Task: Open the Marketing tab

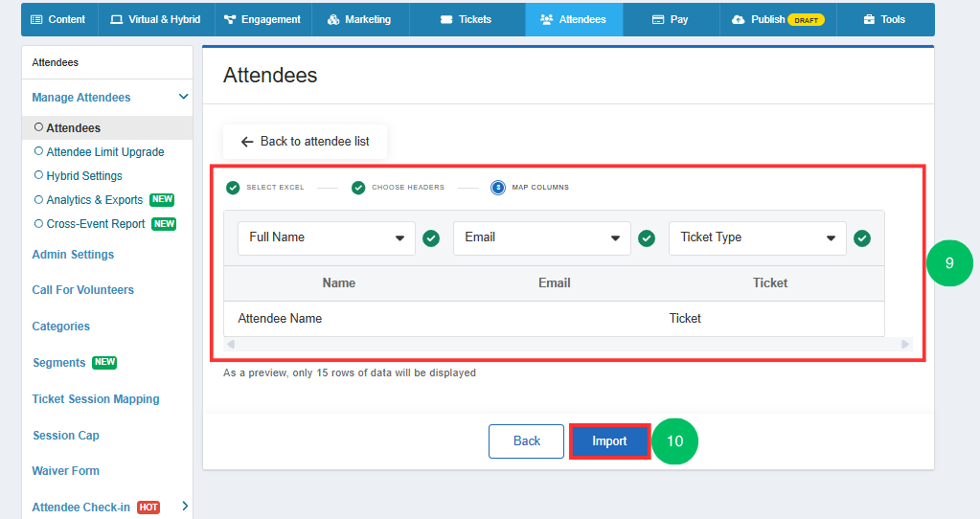Action: click(359, 19)
